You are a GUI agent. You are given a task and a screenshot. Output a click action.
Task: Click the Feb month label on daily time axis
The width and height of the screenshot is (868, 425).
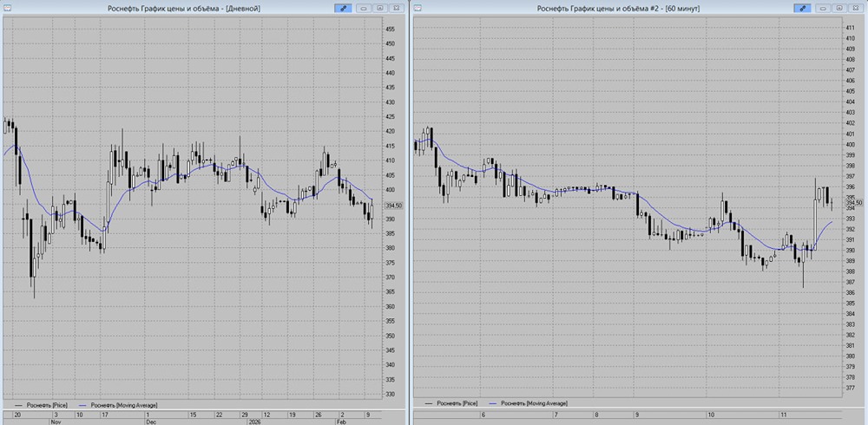341,422
